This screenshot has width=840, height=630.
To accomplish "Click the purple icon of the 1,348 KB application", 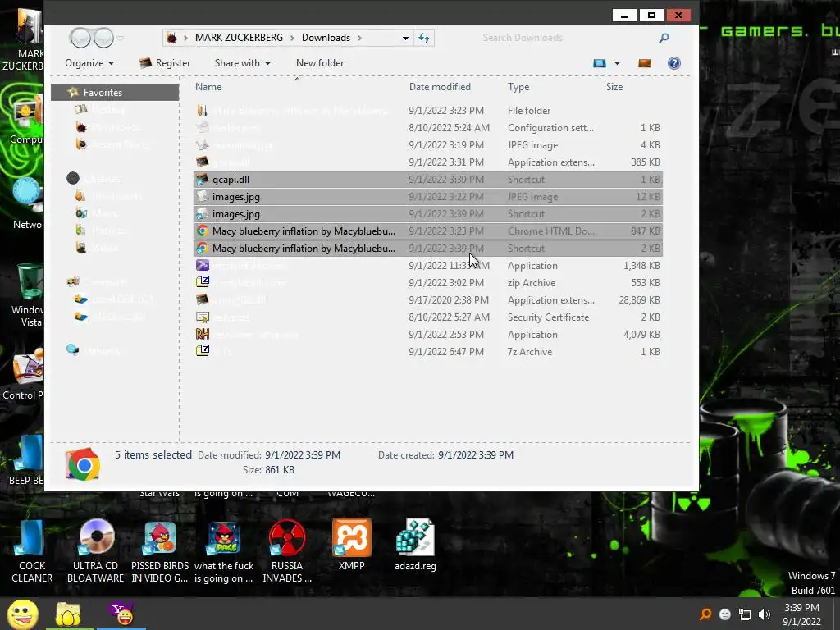I will 203,265.
